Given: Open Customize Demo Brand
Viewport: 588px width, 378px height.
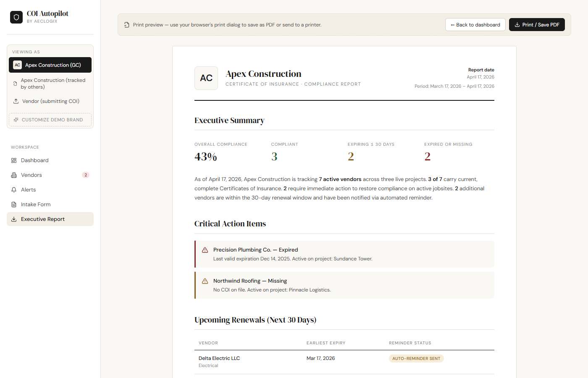Looking at the screenshot, I should click(x=50, y=119).
